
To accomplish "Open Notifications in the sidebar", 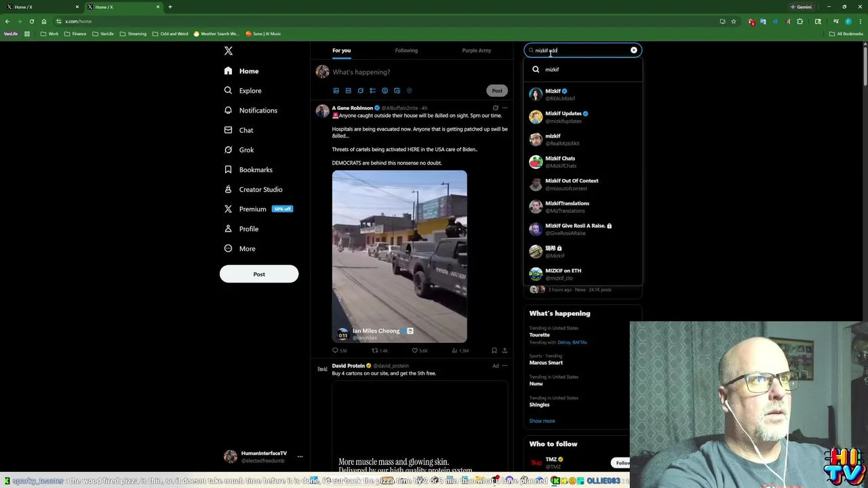I will tap(250, 110).
